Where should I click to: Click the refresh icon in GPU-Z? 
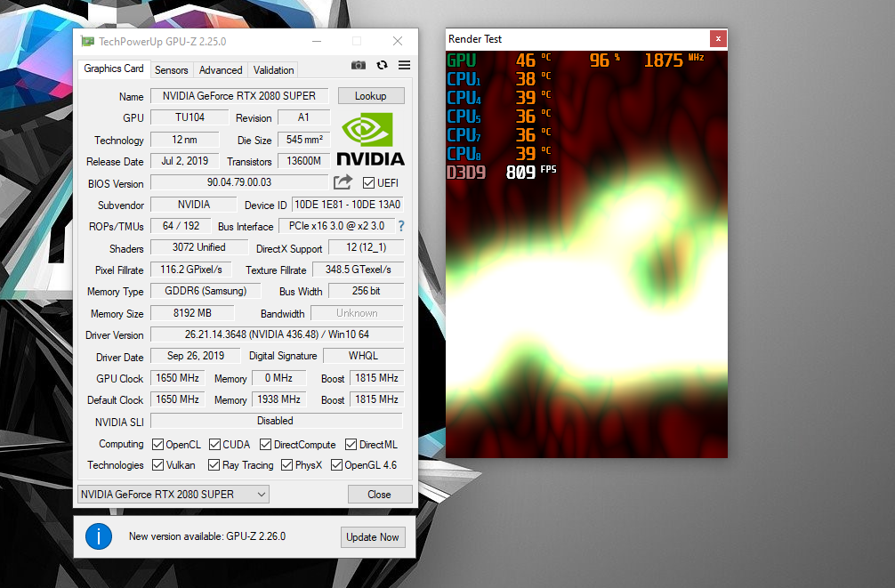(x=382, y=65)
